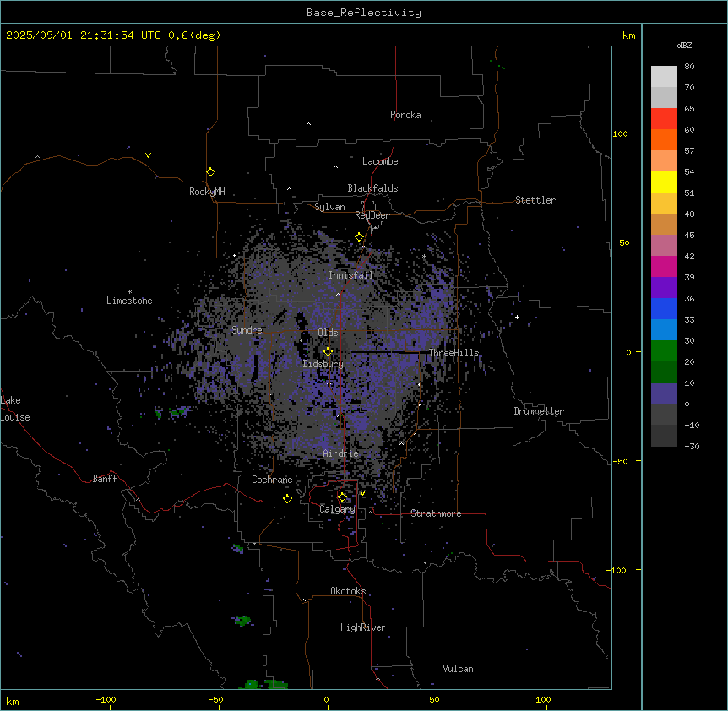
Task: Choose the bright green 20-30 dBZ swatch
Action: (664, 351)
